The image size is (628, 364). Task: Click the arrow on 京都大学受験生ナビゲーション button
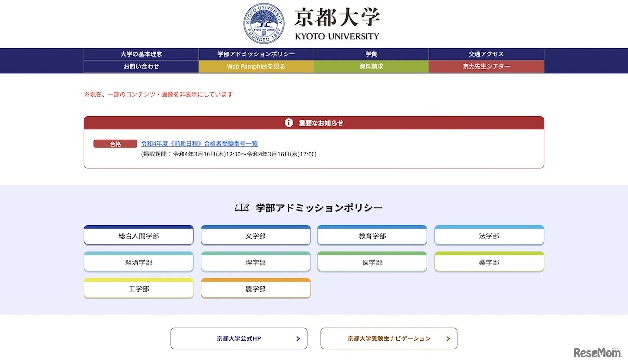tap(448, 338)
